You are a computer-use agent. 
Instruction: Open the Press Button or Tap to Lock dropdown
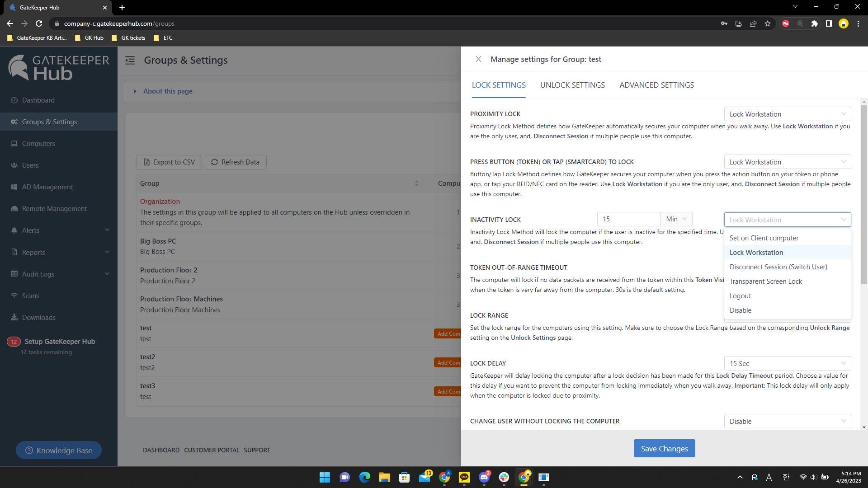[x=787, y=162]
